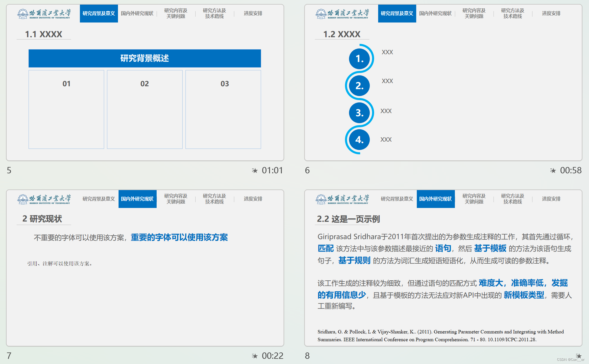Click the small text 引用、注解可以使用该方案
The height and width of the screenshot is (364, 589).
click(60, 264)
